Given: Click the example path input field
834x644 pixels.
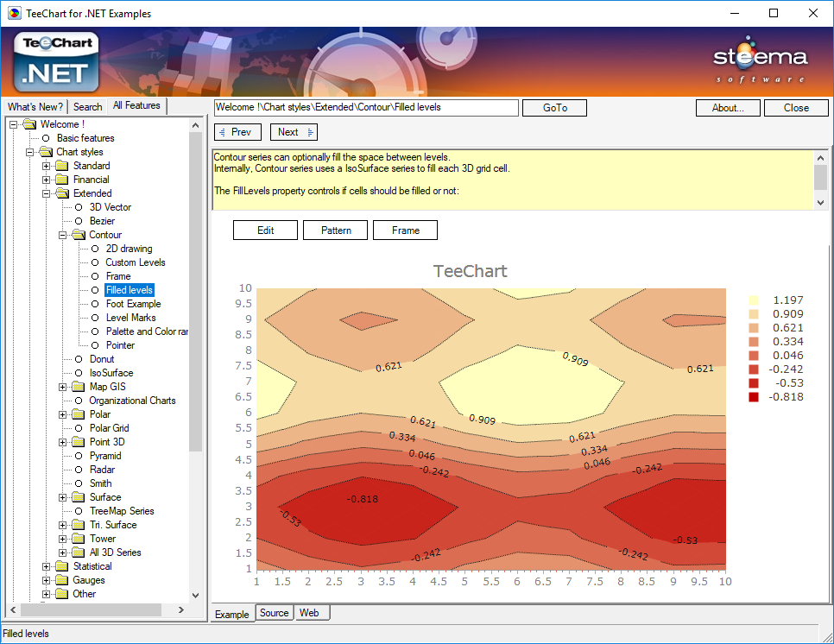Looking at the screenshot, I should [x=366, y=107].
